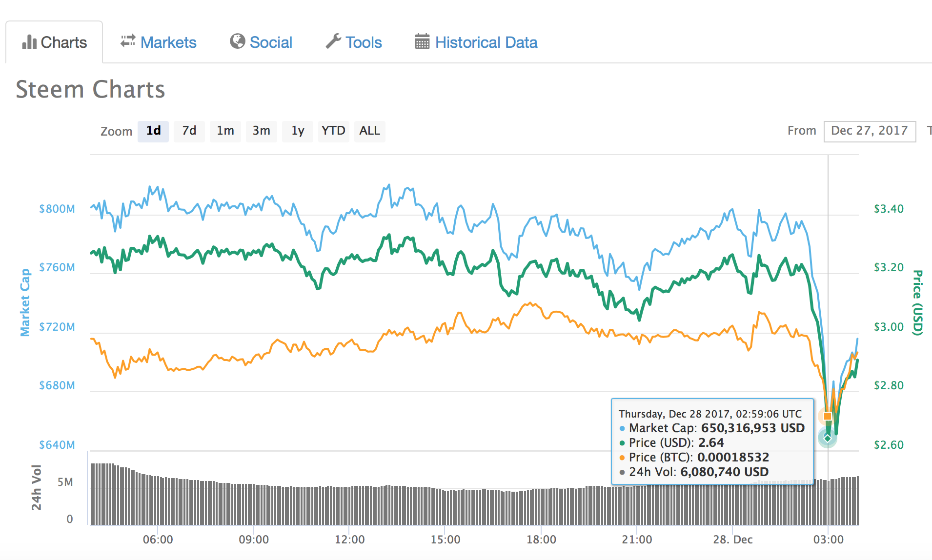Screen dimensions: 932x560
Task: Click the green USD price diamond marker
Action: [828, 438]
